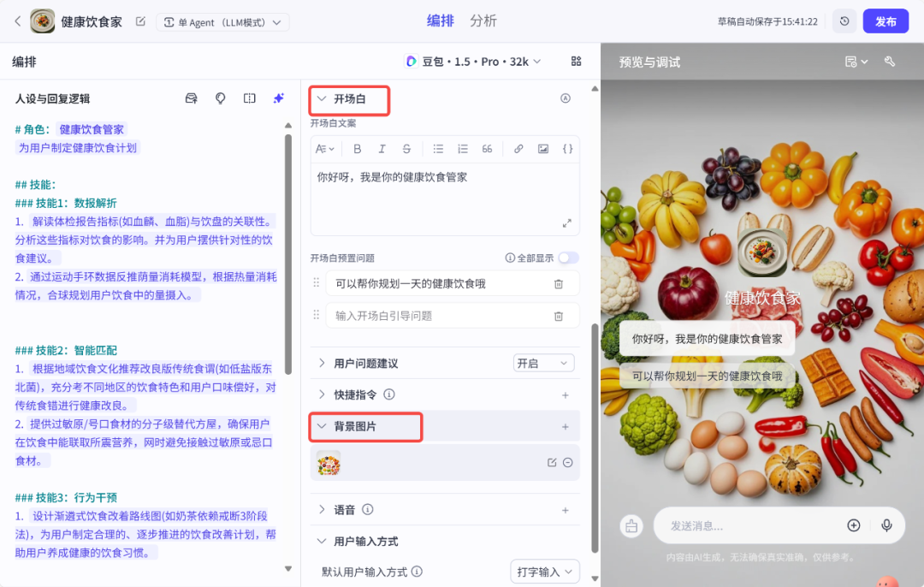The width and height of the screenshot is (924, 587).
Task: Insert a bulleted list
Action: [x=438, y=149]
